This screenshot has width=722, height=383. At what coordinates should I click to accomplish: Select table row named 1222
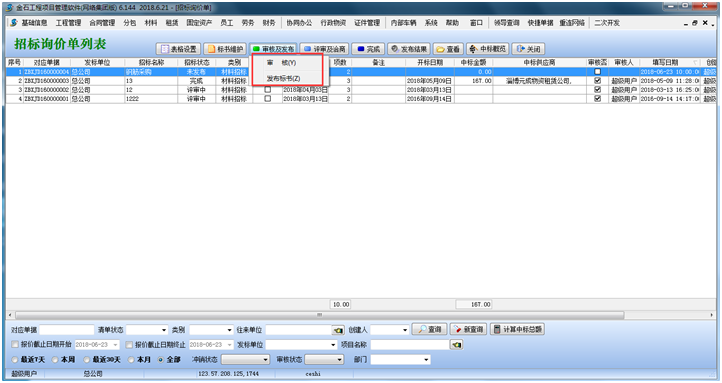(361, 99)
